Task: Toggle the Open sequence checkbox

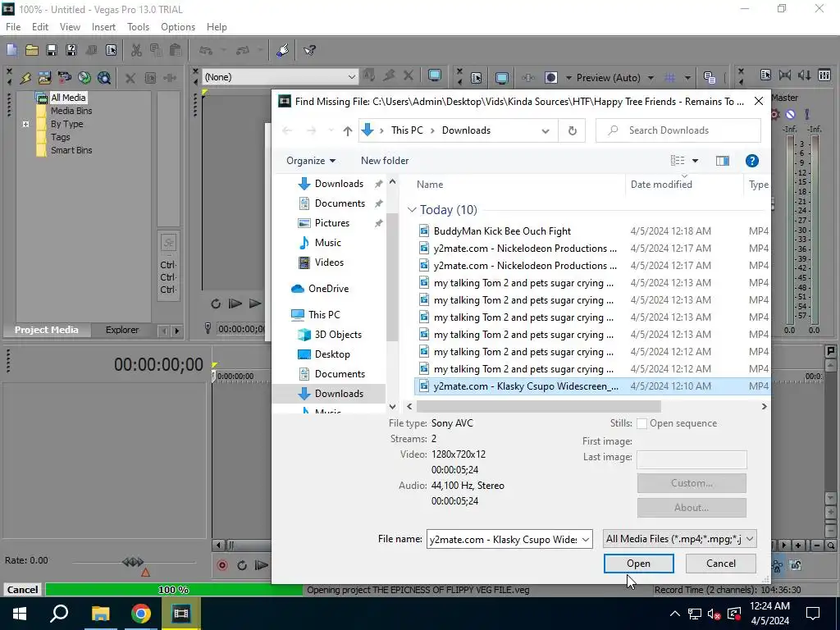Action: point(641,423)
